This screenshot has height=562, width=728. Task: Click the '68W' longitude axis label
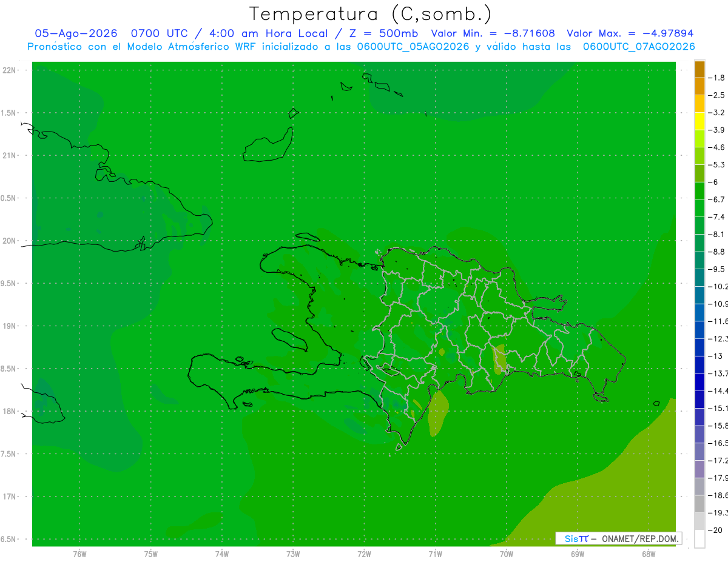click(649, 554)
